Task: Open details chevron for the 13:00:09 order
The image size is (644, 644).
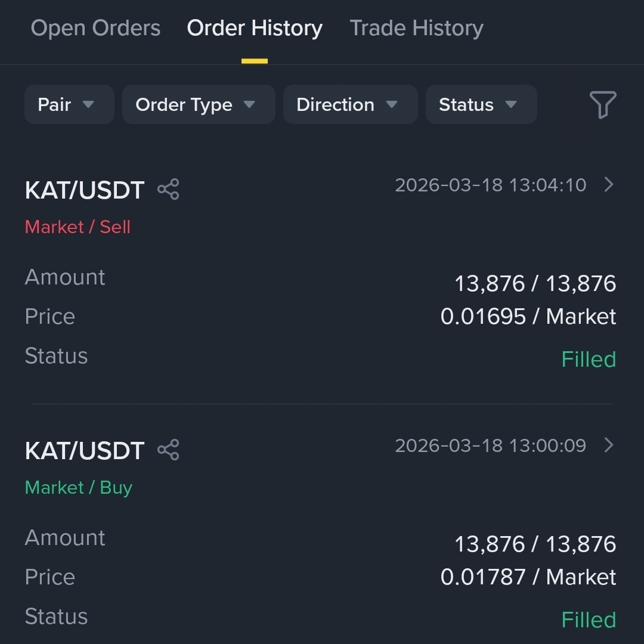Action: [609, 445]
